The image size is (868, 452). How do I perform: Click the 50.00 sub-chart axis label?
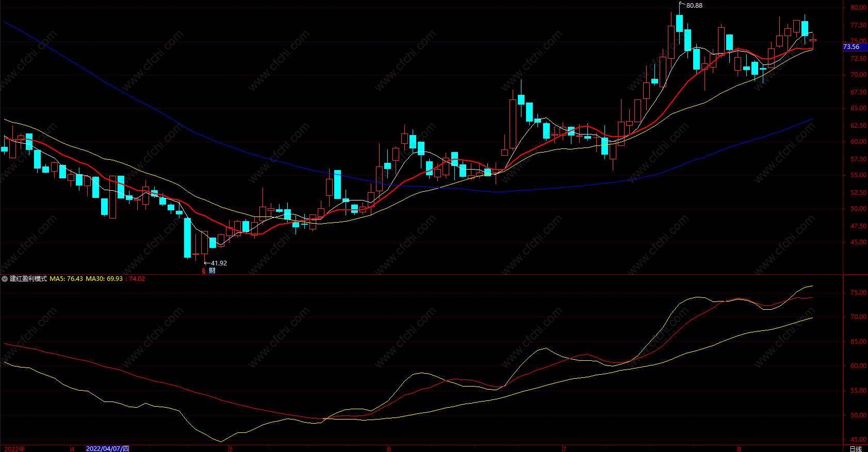(859, 415)
